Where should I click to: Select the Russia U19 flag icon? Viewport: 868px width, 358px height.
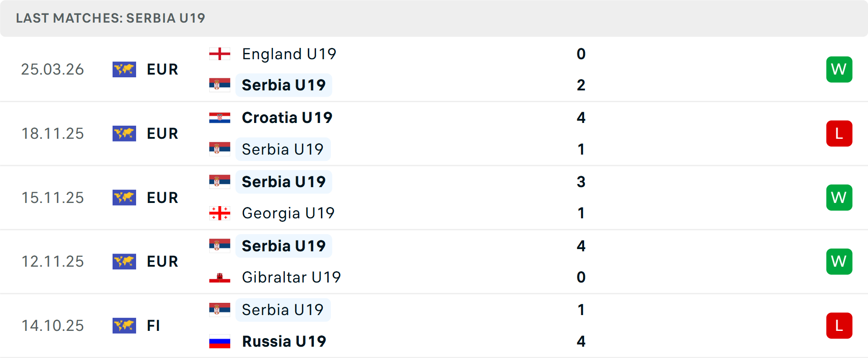[x=220, y=341]
